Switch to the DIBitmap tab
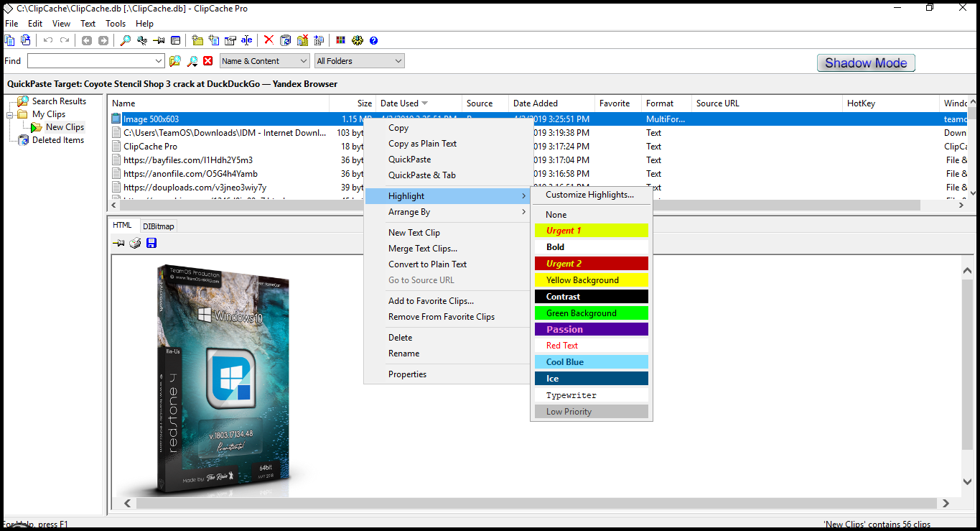This screenshot has height=531, width=980. pyautogui.click(x=159, y=226)
